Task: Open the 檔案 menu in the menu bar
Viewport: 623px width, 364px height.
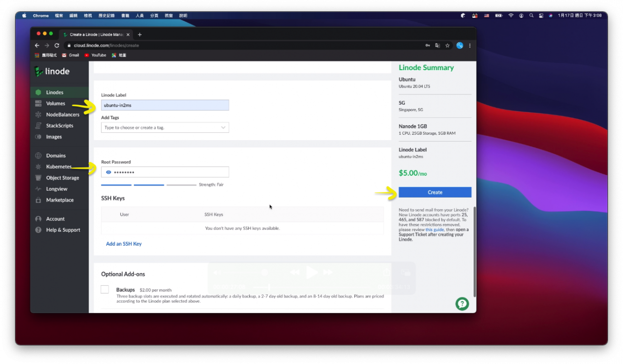Action: [59, 16]
